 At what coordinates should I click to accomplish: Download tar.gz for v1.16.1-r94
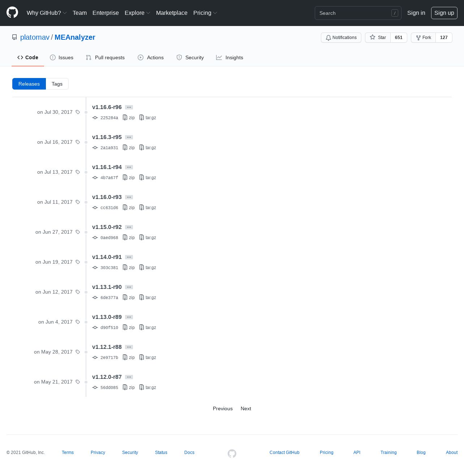click(148, 178)
